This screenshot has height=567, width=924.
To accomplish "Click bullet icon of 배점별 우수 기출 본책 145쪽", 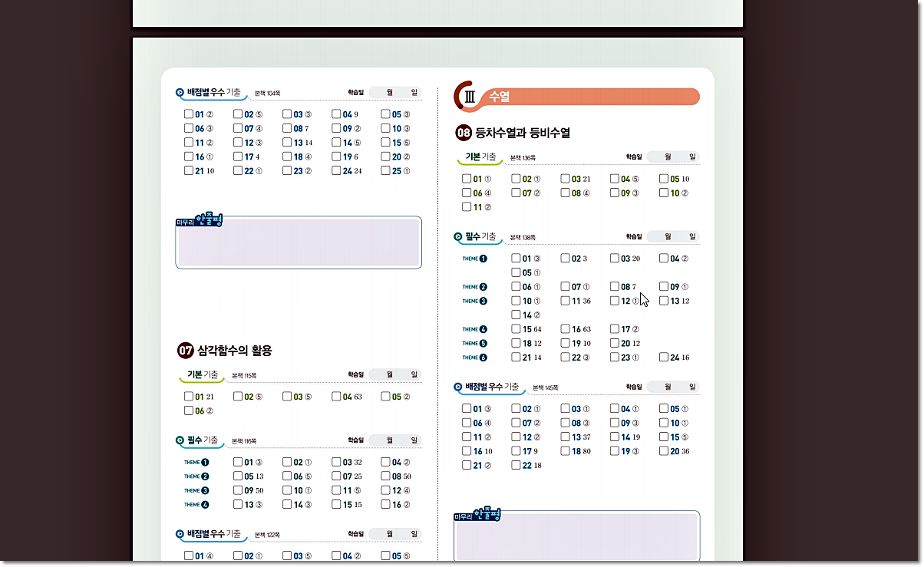I will 458,387.
